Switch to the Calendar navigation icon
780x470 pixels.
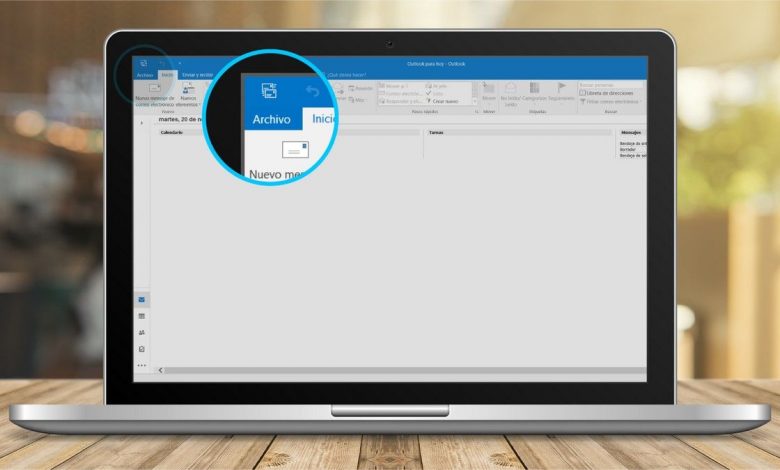pos(142,316)
